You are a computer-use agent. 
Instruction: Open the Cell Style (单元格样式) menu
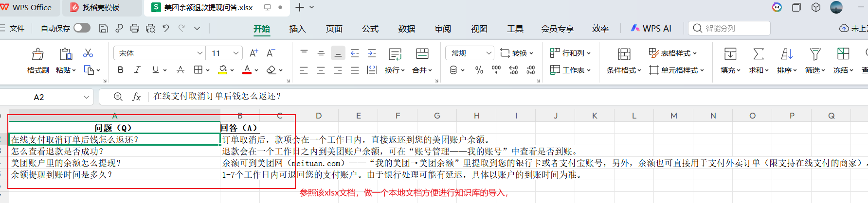coord(676,70)
